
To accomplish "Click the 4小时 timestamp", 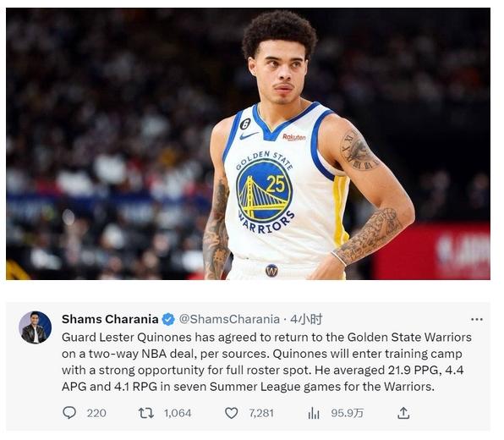I will coord(306,319).
